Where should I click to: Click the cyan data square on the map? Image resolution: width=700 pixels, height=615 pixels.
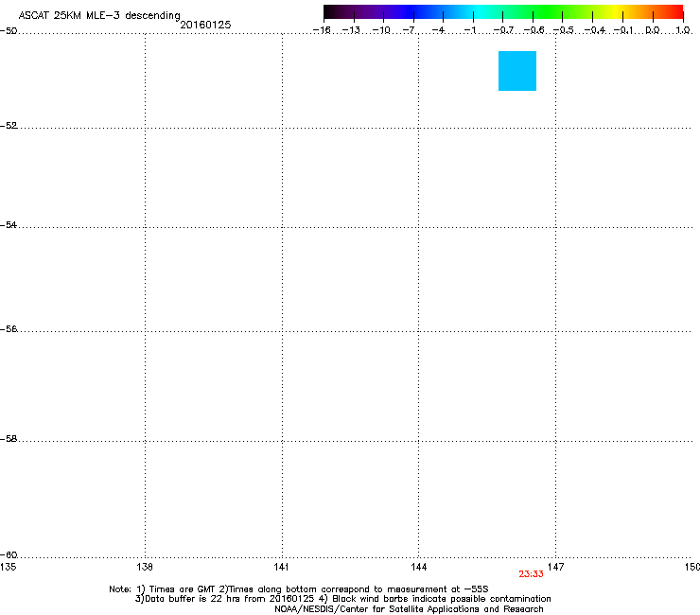click(x=517, y=71)
